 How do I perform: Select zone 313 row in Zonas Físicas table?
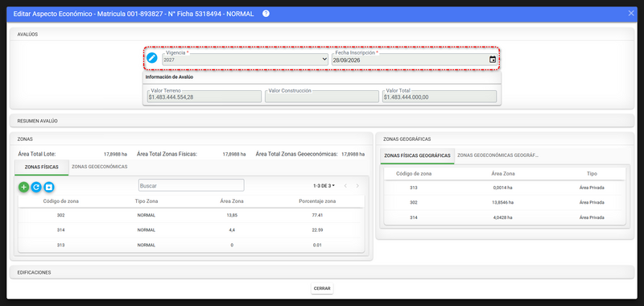point(191,246)
